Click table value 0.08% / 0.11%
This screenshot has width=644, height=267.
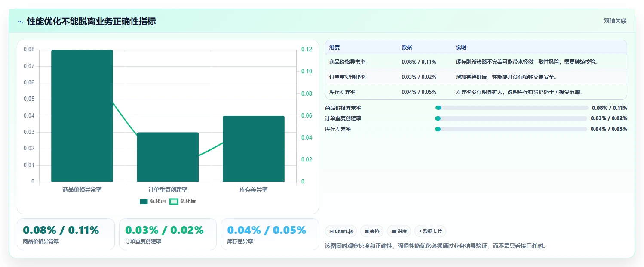[419, 62]
